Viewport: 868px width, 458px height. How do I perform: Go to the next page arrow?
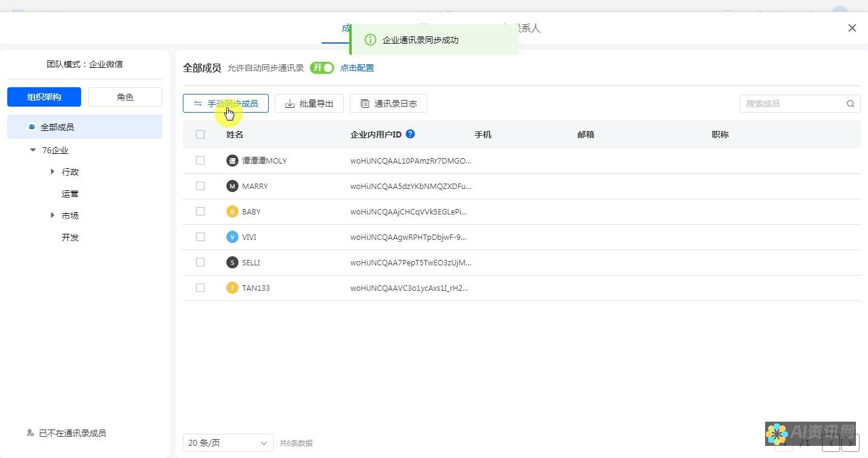[850, 443]
